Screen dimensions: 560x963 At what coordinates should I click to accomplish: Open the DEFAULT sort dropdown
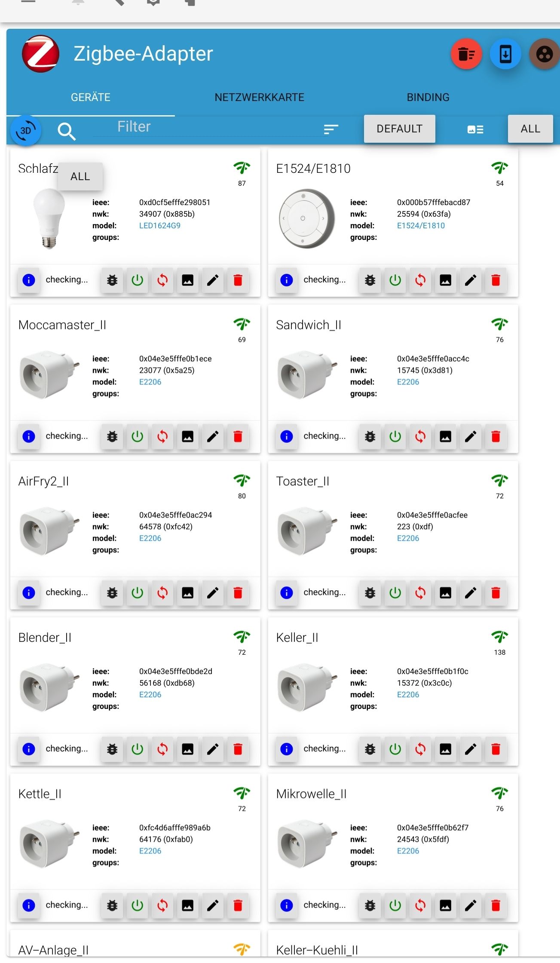399,129
